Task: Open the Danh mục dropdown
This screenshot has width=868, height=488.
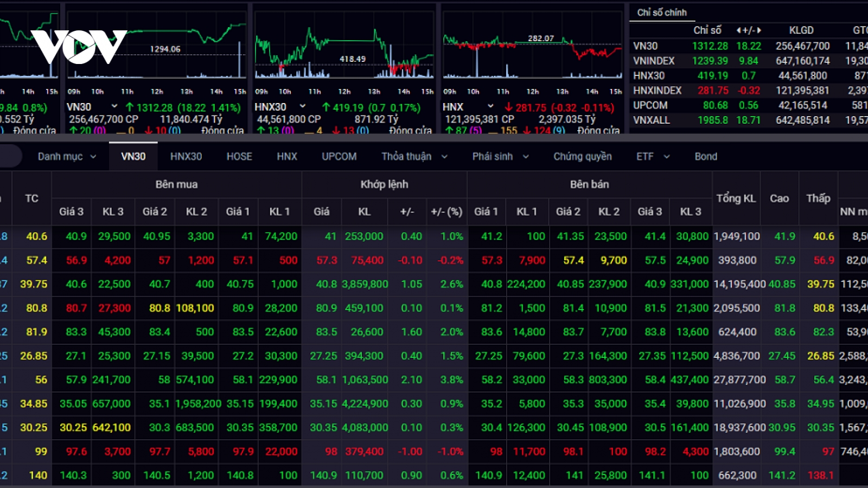Action: click(67, 157)
